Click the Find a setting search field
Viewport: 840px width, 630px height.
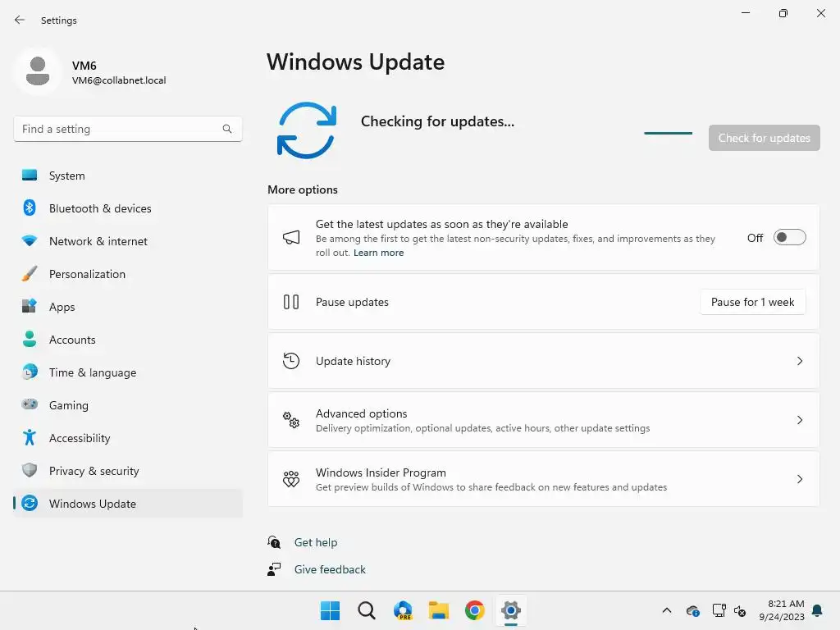(x=128, y=129)
